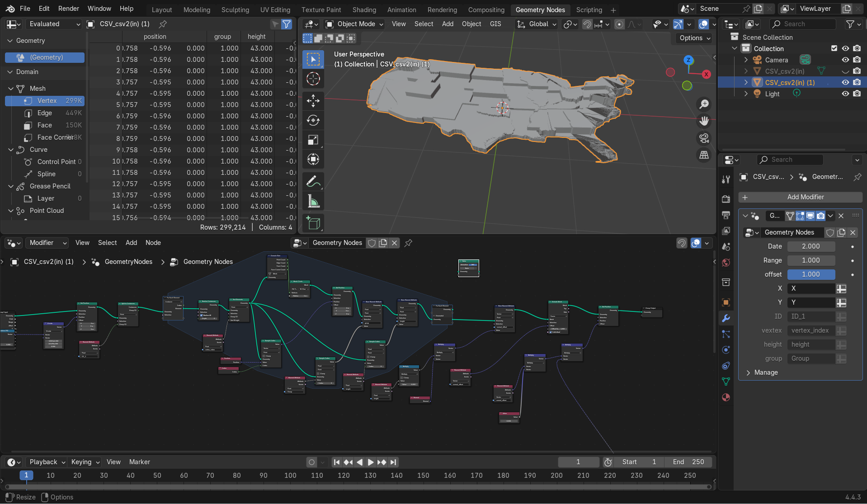Toggle camera view icon in viewport
867x504 pixels.
704,138
